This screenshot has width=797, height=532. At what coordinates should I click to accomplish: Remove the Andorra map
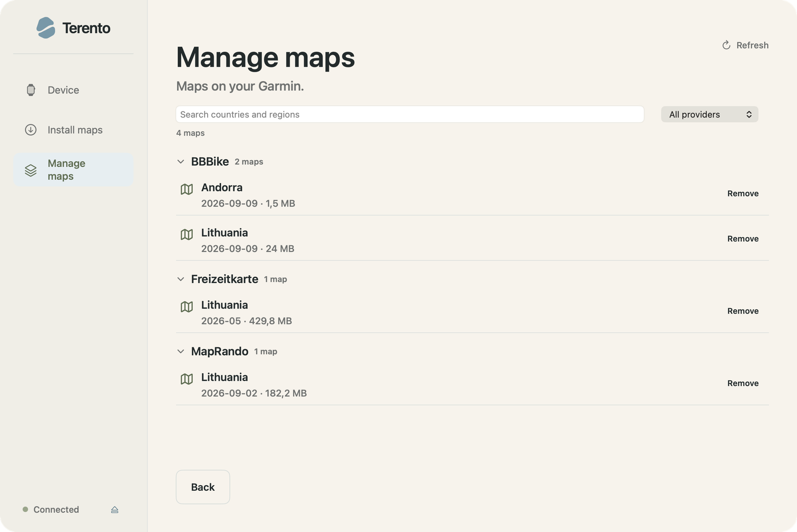[743, 194]
